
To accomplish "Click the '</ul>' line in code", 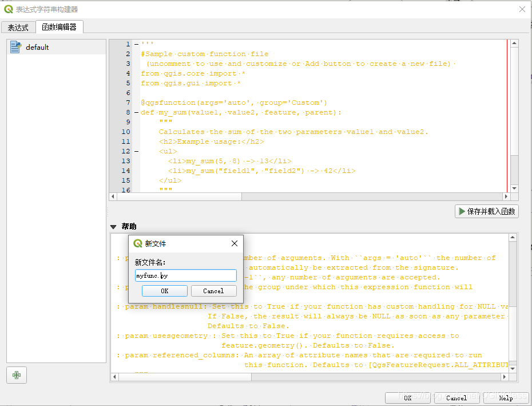I will (x=170, y=180).
